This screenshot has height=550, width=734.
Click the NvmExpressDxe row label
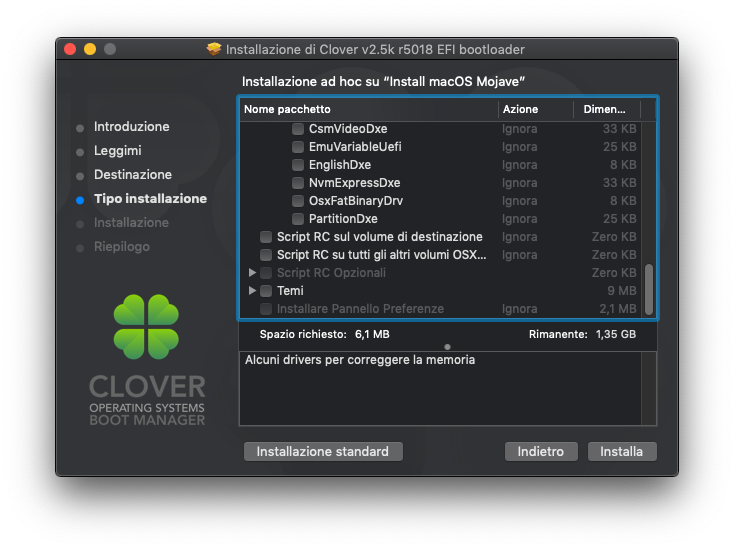pos(354,183)
